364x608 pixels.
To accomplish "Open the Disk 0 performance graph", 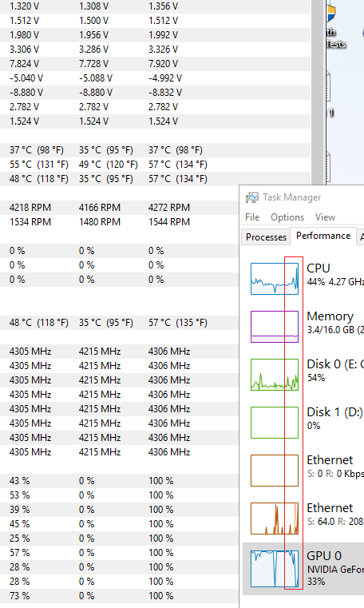I will [x=275, y=375].
